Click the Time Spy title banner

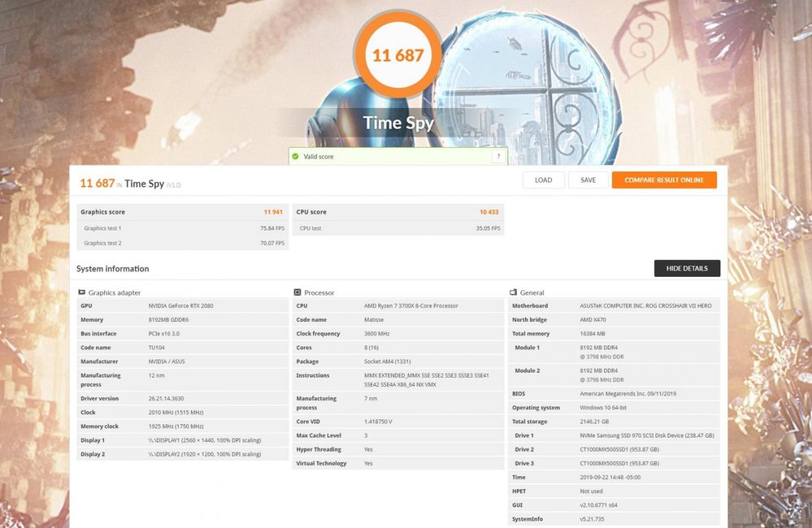pyautogui.click(x=397, y=123)
